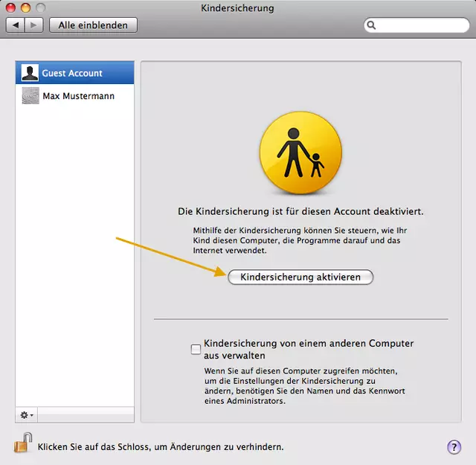
Task: Close the Kindersicherung window
Action: 10,8
